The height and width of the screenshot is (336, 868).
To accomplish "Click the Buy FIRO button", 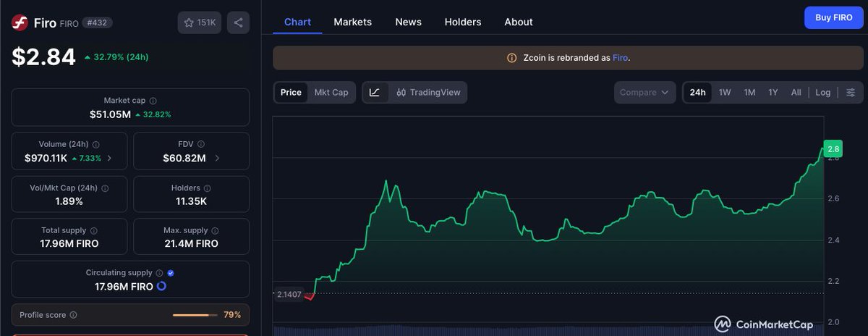I will click(833, 17).
